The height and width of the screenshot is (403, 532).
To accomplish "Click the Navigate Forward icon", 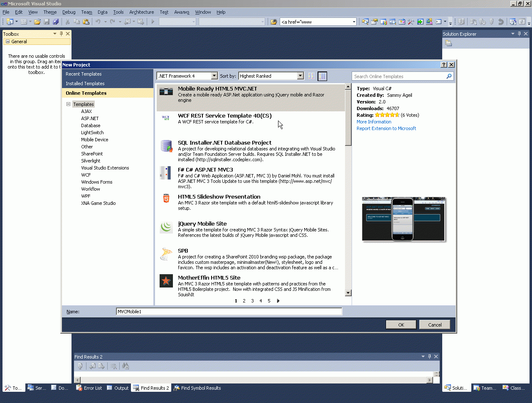I will [x=141, y=22].
